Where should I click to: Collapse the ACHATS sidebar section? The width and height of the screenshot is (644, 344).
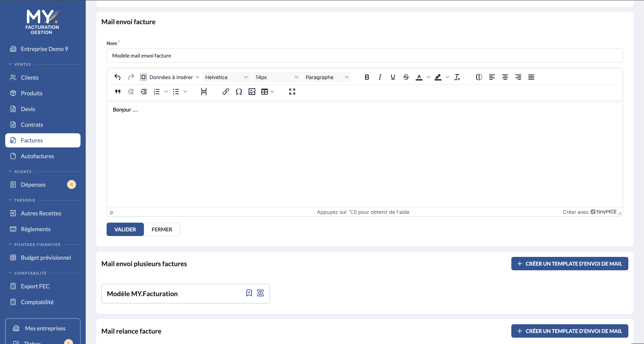tap(20, 171)
